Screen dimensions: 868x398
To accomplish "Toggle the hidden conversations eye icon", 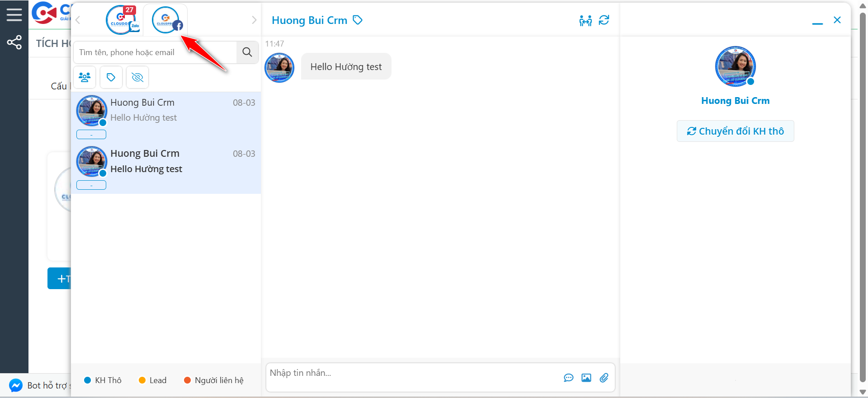I will pyautogui.click(x=137, y=77).
